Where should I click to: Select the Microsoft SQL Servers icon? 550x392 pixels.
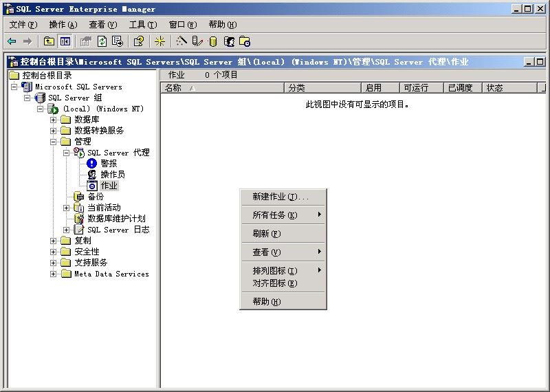tap(27, 87)
